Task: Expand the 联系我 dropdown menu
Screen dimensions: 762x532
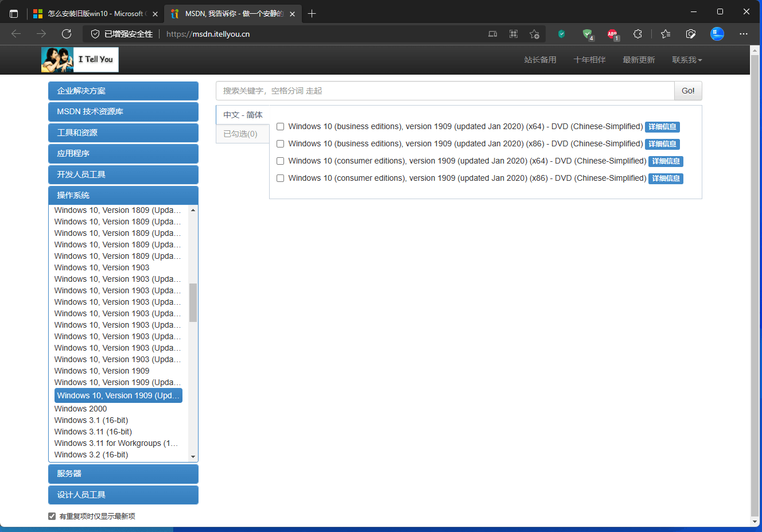Action: tap(687, 60)
